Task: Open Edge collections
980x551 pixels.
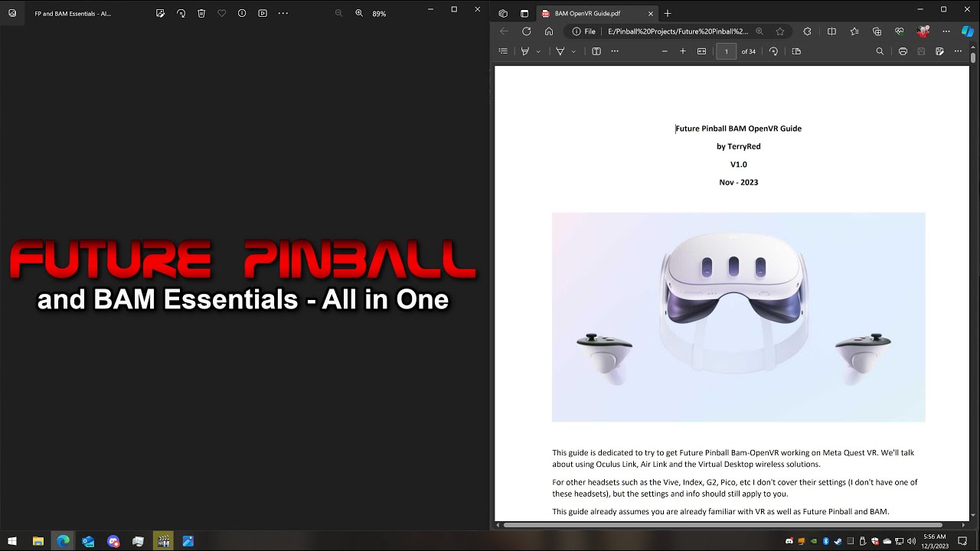Action: click(877, 31)
